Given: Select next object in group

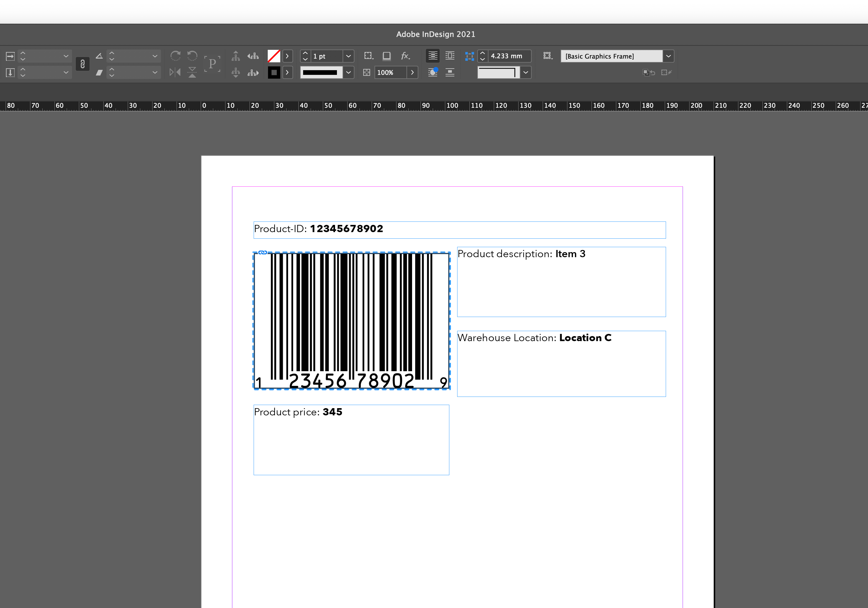Looking at the screenshot, I should [253, 73].
